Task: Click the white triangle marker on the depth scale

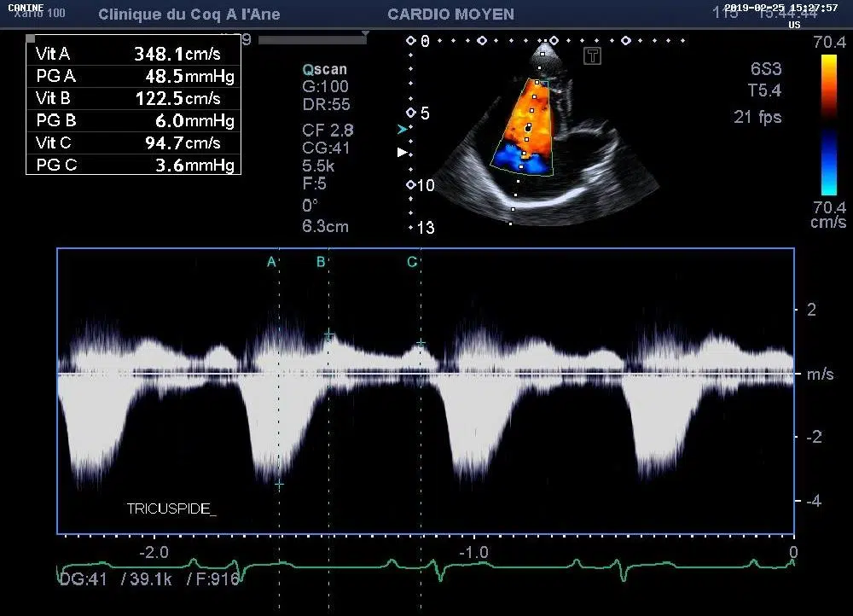Action: tap(403, 153)
